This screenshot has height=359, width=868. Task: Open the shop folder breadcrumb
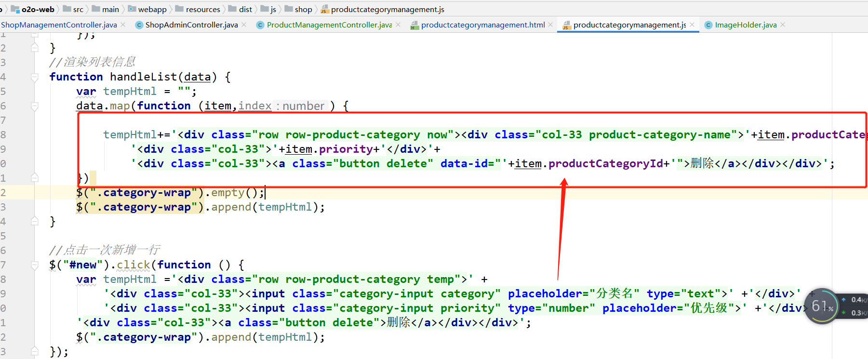pyautogui.click(x=298, y=9)
